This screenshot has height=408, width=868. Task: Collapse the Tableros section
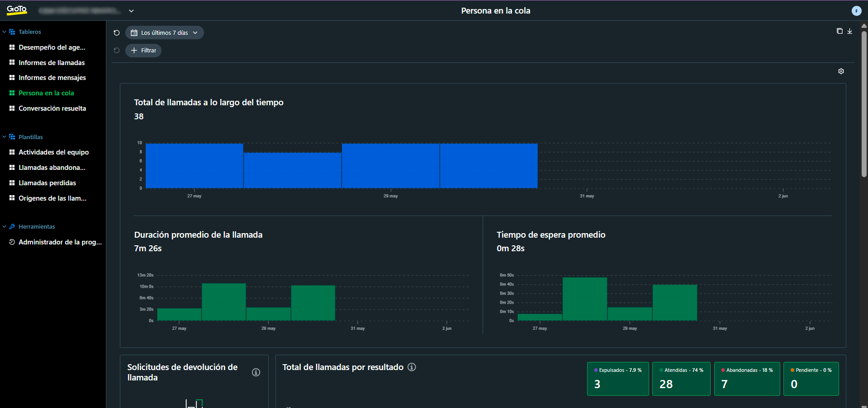[5, 32]
